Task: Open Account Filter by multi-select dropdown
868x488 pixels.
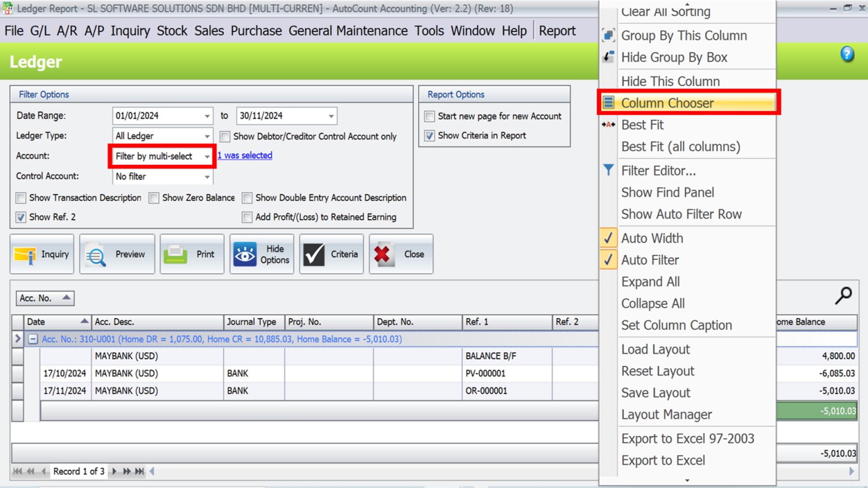Action: coord(207,156)
